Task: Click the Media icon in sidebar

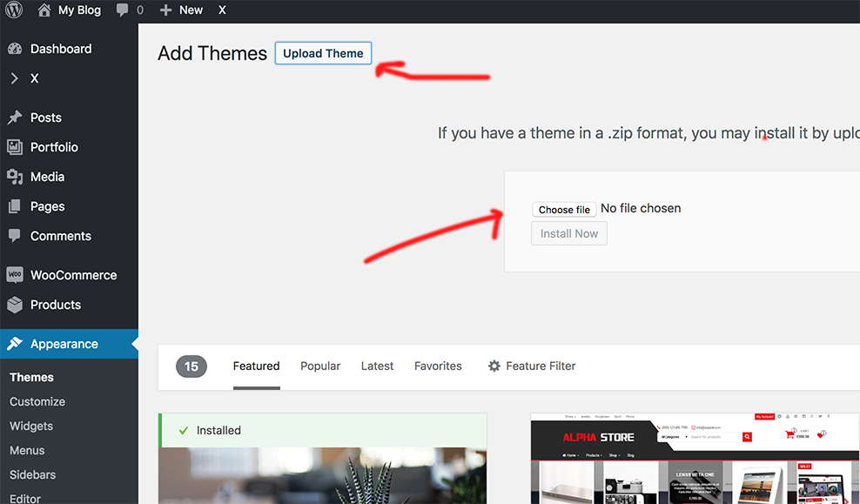Action: coord(15,177)
